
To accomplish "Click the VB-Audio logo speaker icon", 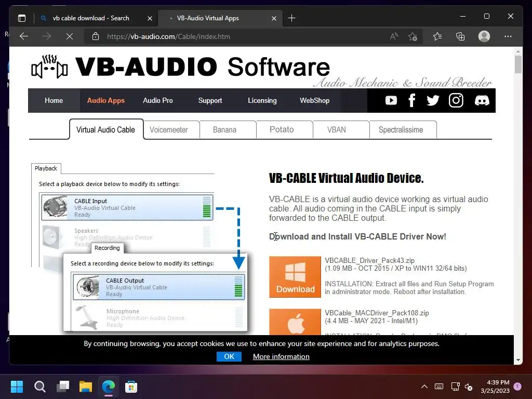I will click(49, 66).
